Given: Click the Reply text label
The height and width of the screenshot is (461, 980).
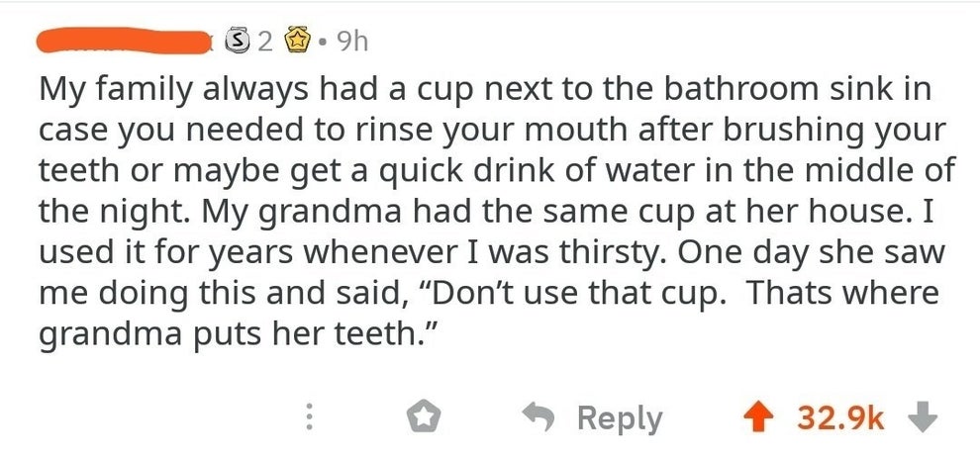Looking at the screenshot, I should coord(619,417).
